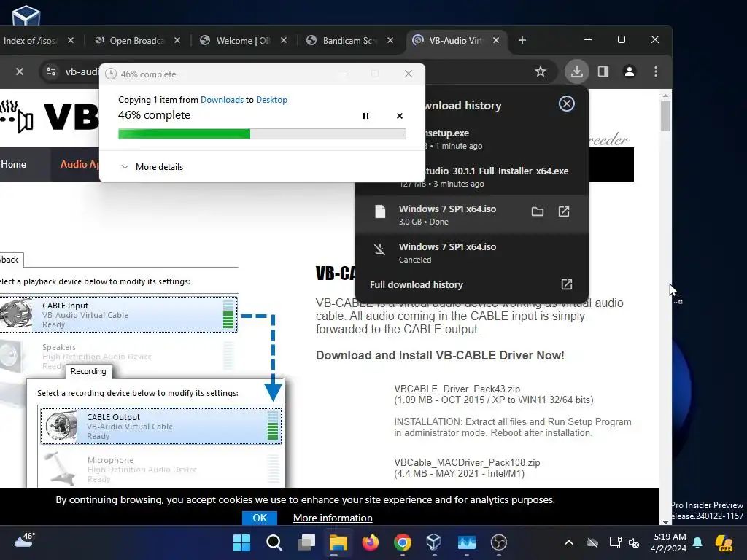Open More information cookie link
This screenshot has height=560, width=747.
[x=333, y=518]
